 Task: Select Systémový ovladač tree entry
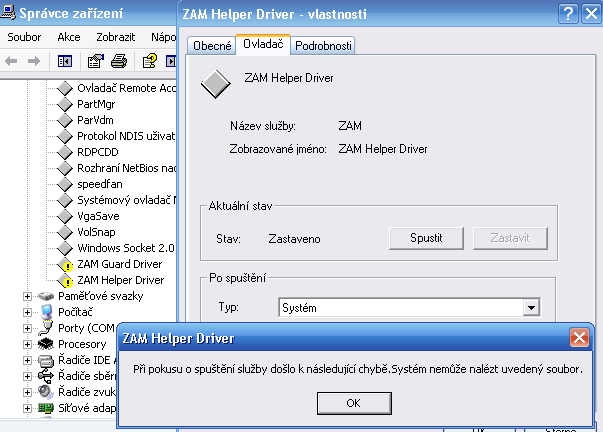coord(126,200)
